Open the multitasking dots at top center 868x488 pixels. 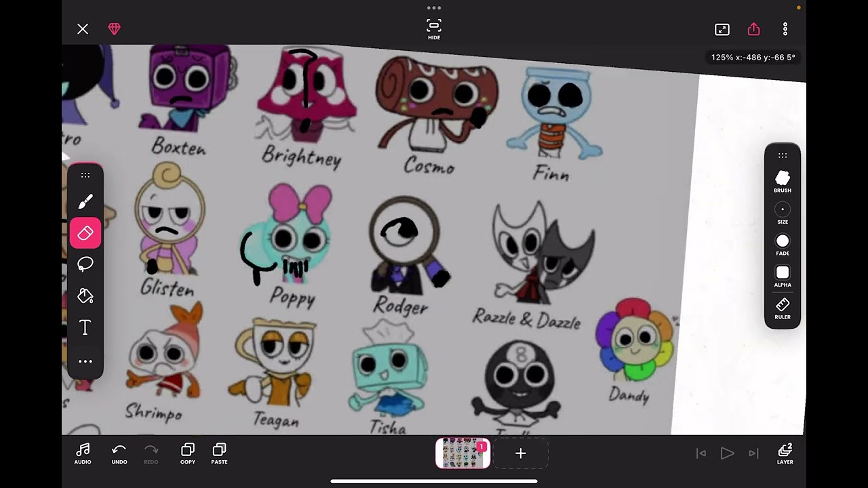click(x=434, y=8)
